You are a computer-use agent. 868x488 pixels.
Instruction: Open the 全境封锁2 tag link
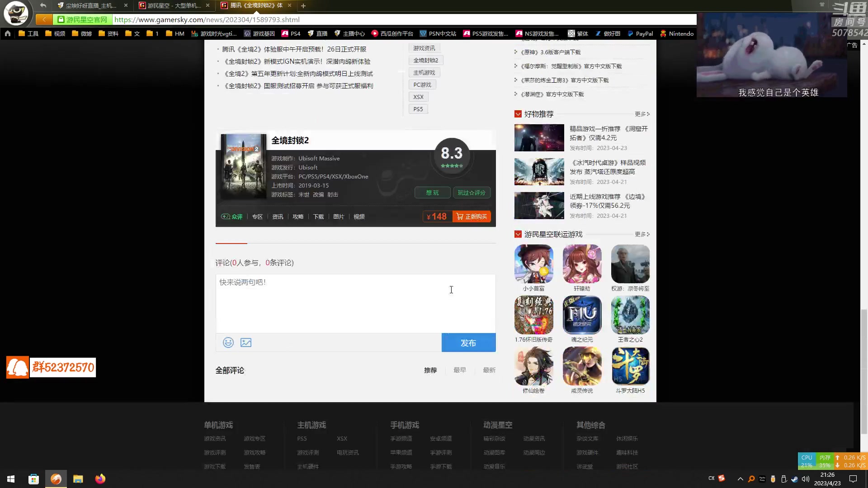coord(426,60)
